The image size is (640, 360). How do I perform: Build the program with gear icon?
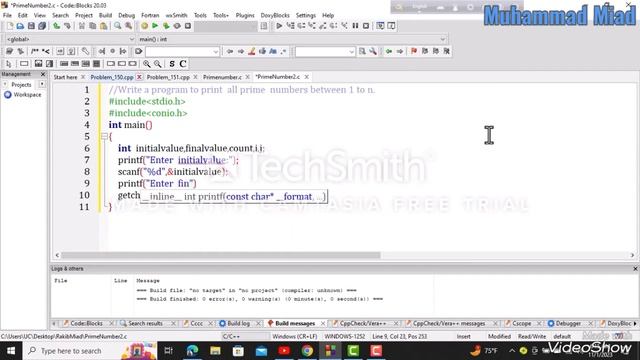click(x=144, y=26)
